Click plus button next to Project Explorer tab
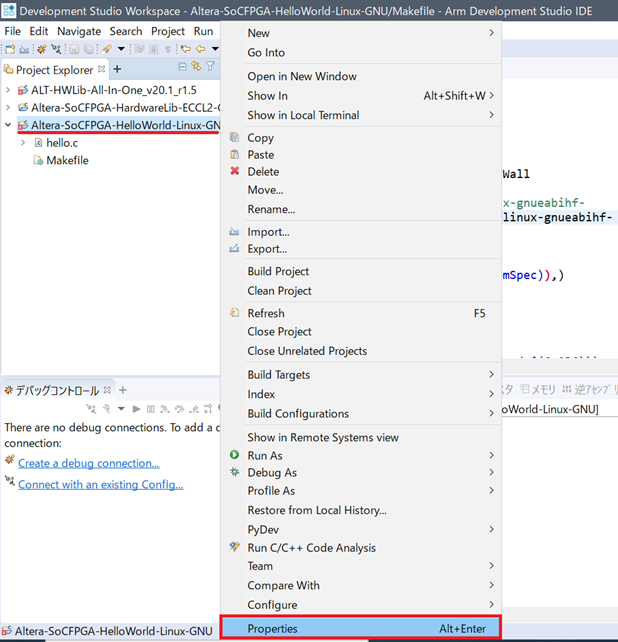This screenshot has width=618, height=642. 117,69
